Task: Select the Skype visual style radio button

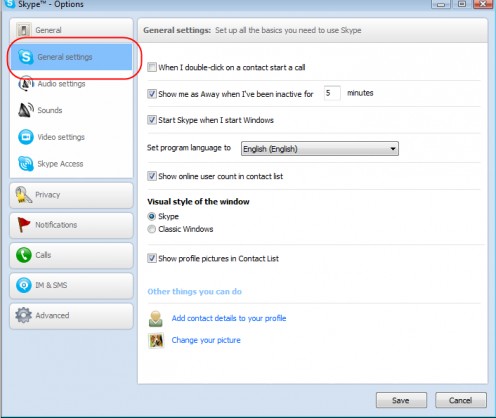Action: pyautogui.click(x=152, y=216)
